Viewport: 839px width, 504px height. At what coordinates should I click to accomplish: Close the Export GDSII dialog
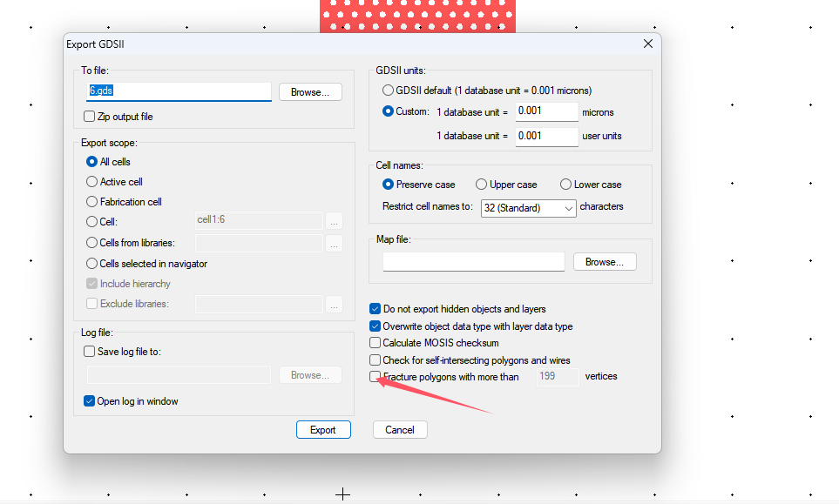point(648,44)
